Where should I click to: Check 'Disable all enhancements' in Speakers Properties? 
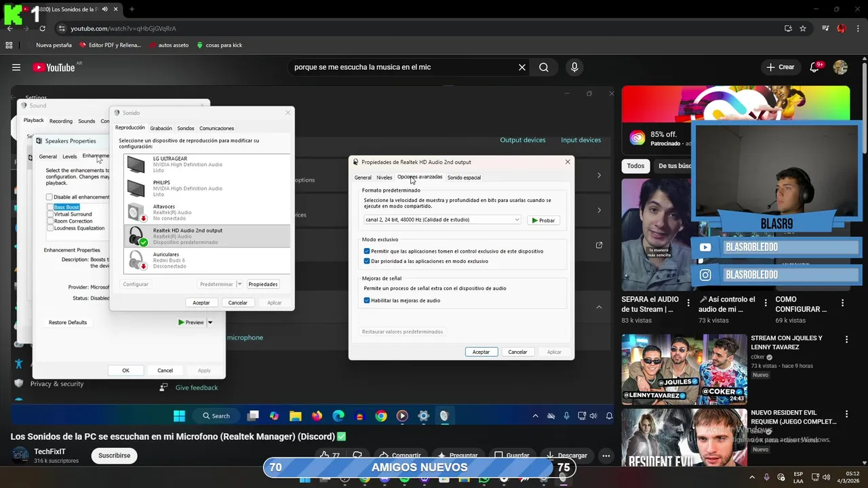coord(50,197)
